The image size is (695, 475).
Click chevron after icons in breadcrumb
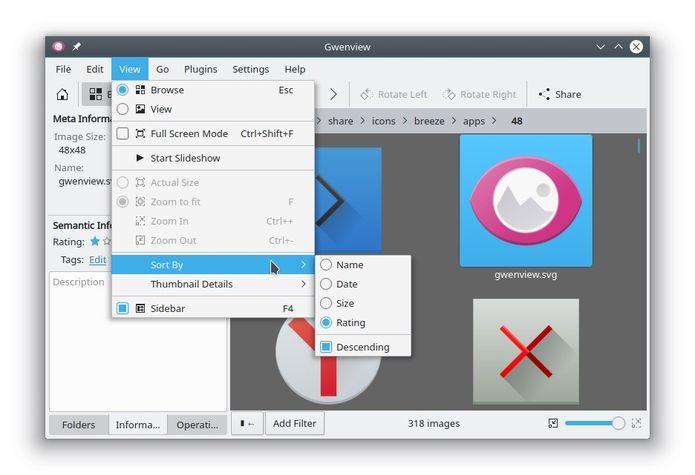405,121
